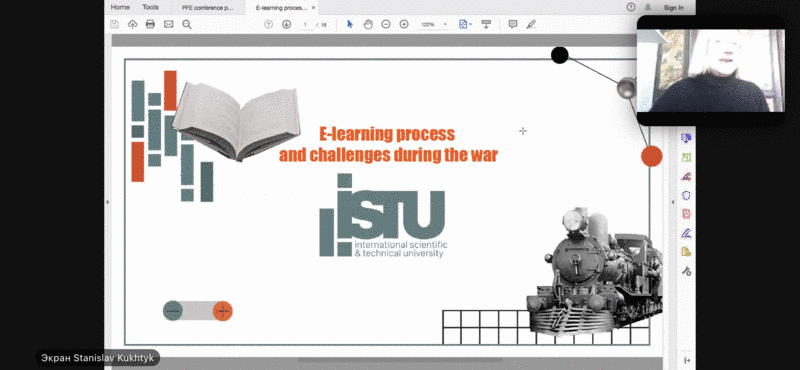Click the horizontal scrollbar below the page
Screen dimensions: 800x370
[x=399, y=360]
